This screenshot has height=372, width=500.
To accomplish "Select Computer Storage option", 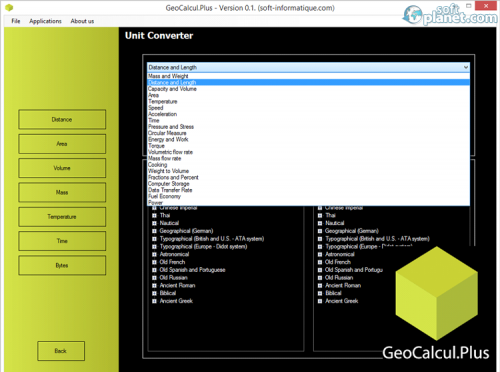I will [x=308, y=184].
